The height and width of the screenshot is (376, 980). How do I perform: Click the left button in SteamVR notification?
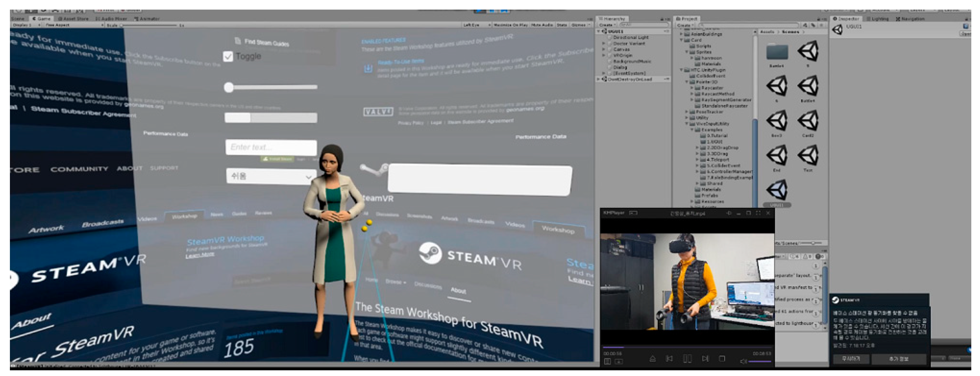click(x=851, y=359)
